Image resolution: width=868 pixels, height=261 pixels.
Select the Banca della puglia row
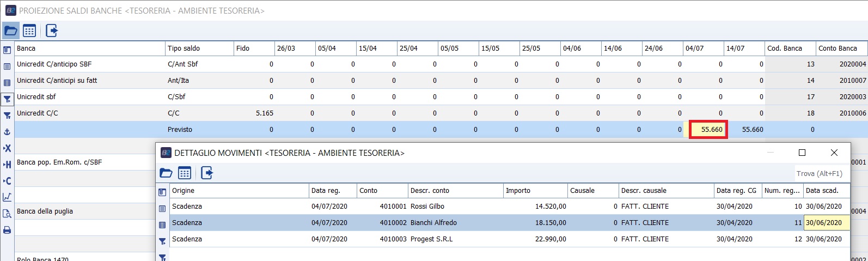85,211
